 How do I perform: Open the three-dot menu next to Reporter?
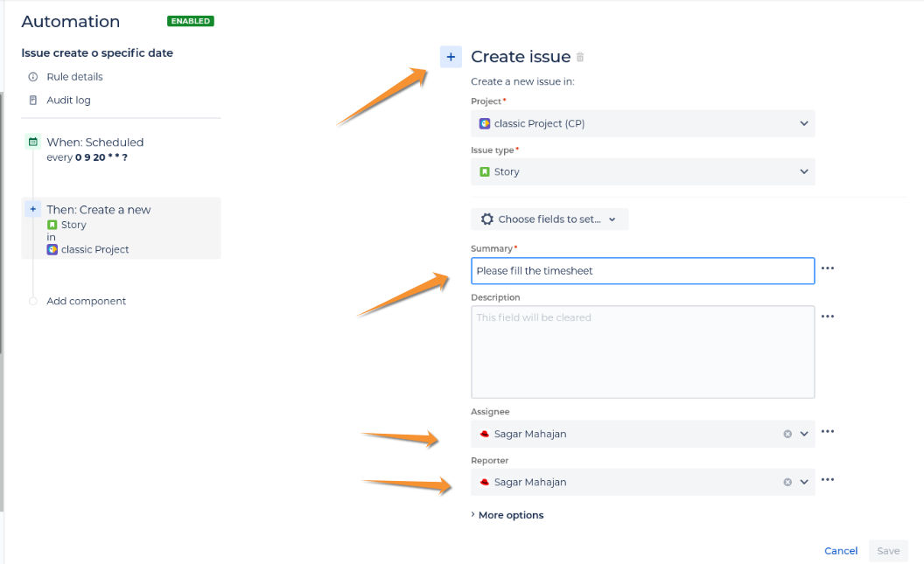click(828, 480)
